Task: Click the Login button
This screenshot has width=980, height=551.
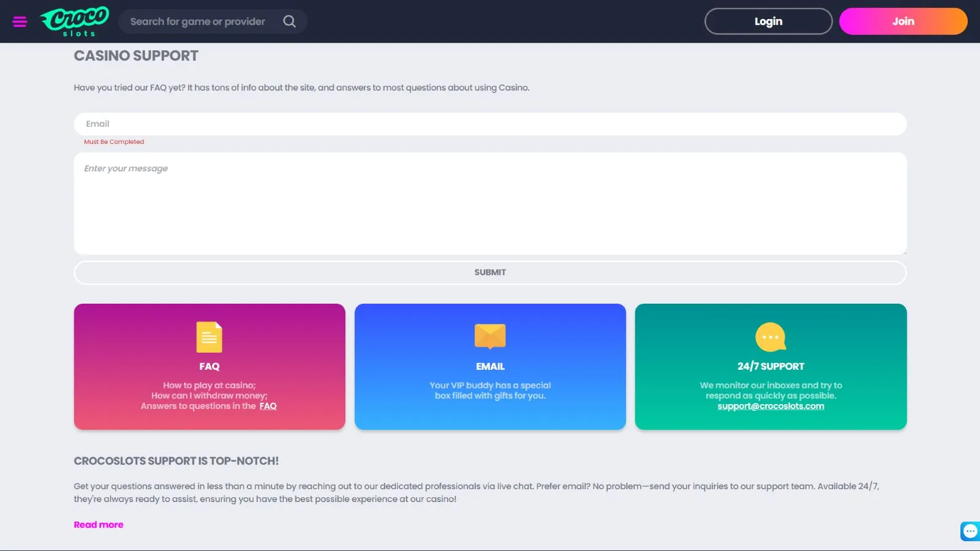Action: tap(768, 21)
